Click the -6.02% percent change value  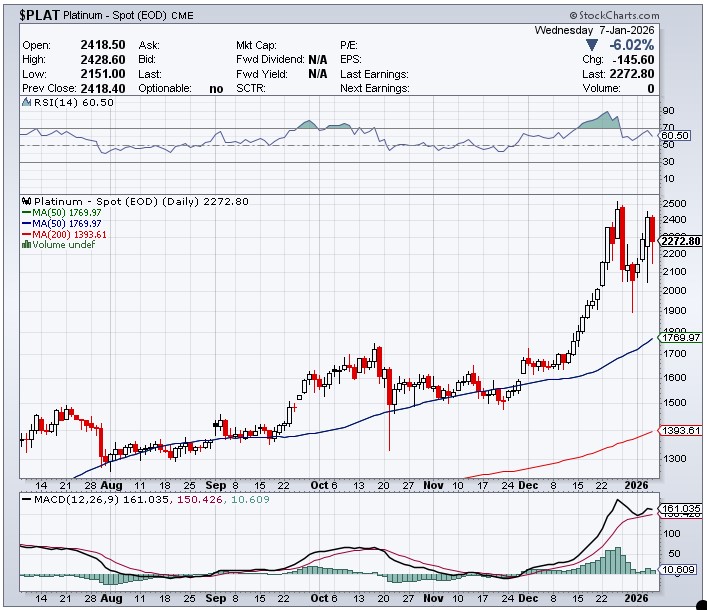point(632,45)
